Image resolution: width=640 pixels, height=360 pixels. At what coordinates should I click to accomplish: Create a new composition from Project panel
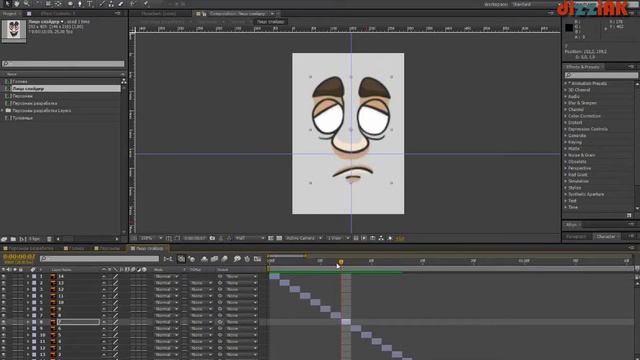(x=22, y=239)
